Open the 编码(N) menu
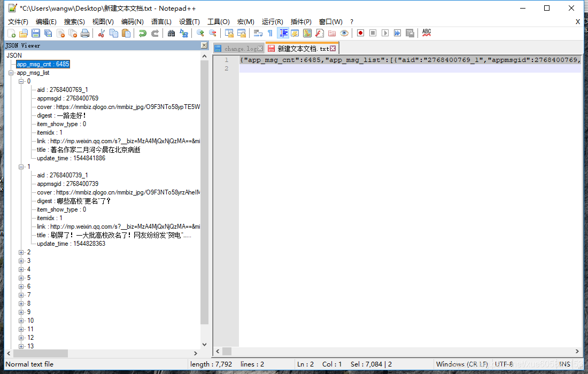The height and width of the screenshot is (374, 588). [133, 22]
